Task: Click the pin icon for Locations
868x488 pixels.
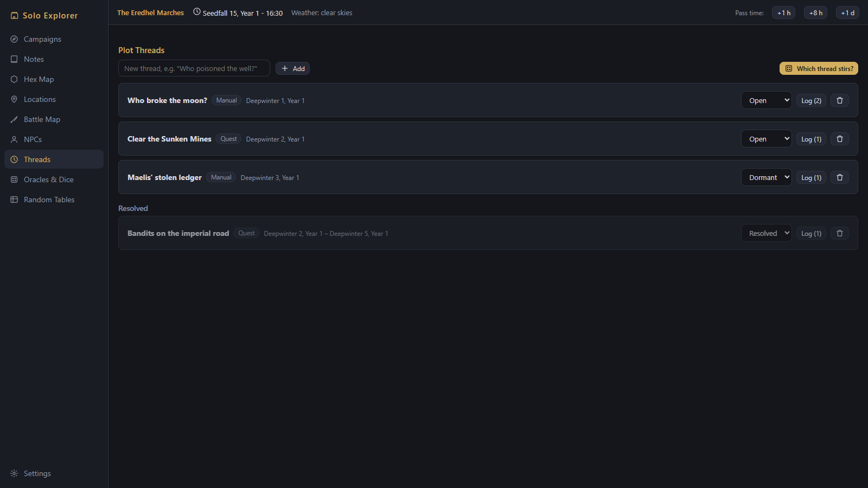Action: tap(14, 99)
